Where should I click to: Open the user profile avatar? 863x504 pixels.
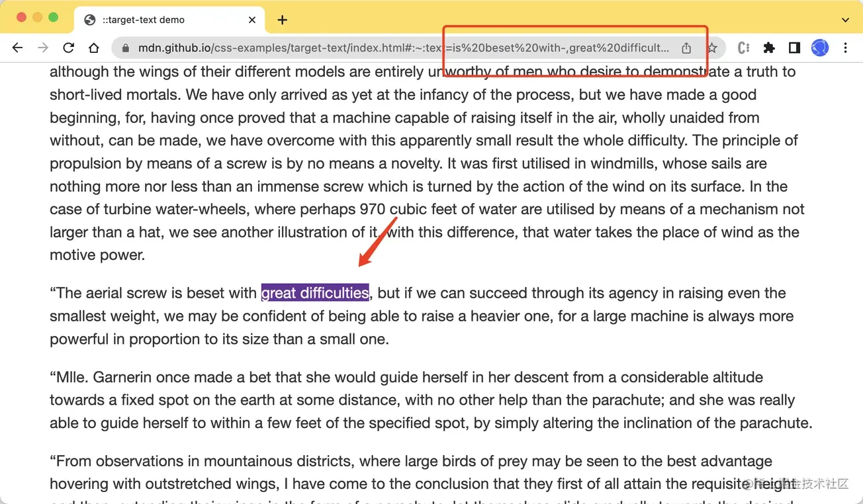(x=820, y=48)
